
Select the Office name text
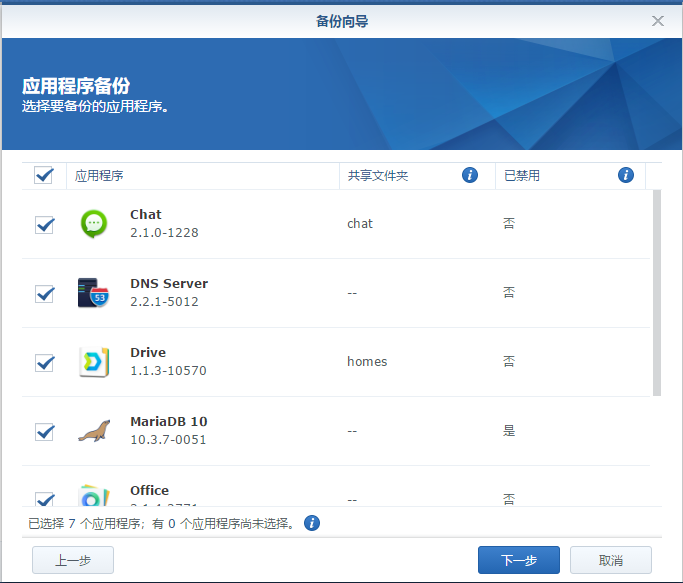149,490
